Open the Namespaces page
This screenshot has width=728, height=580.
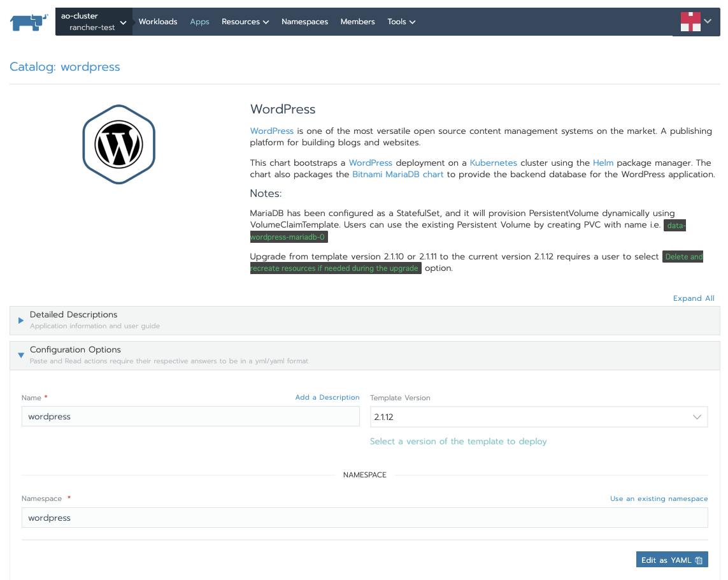point(304,22)
